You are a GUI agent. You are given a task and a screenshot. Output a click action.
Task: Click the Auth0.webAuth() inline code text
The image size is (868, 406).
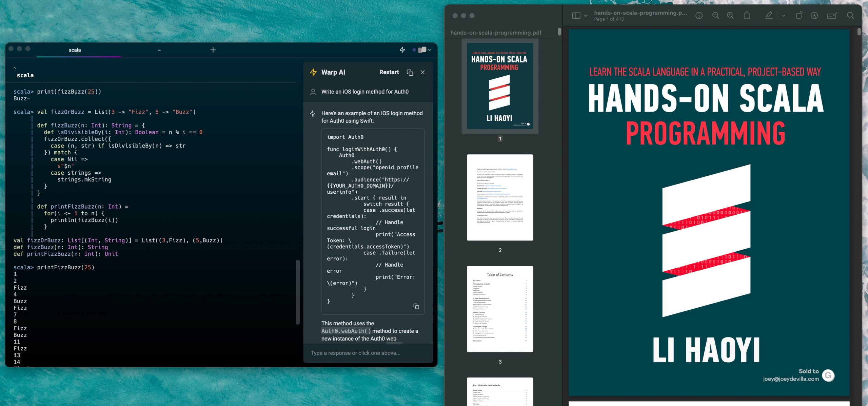[x=346, y=331]
